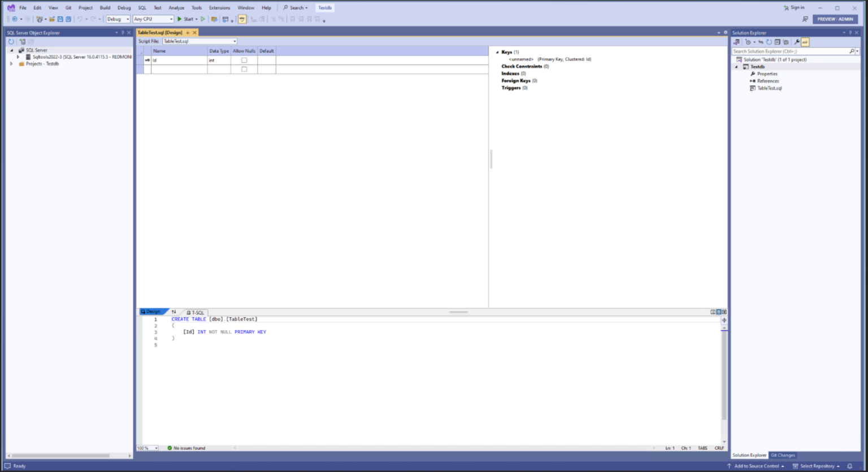The width and height of the screenshot is (868, 472).
Task: Click the Add SQL Server icon
Action: point(23,41)
